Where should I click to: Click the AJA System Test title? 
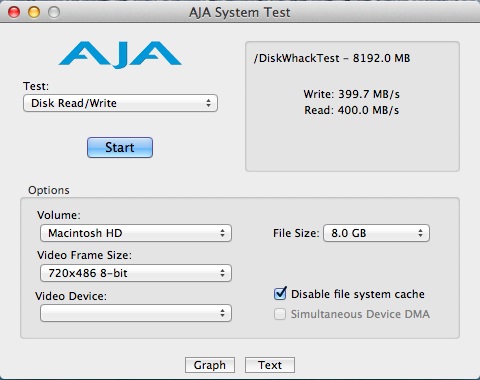[x=240, y=13]
